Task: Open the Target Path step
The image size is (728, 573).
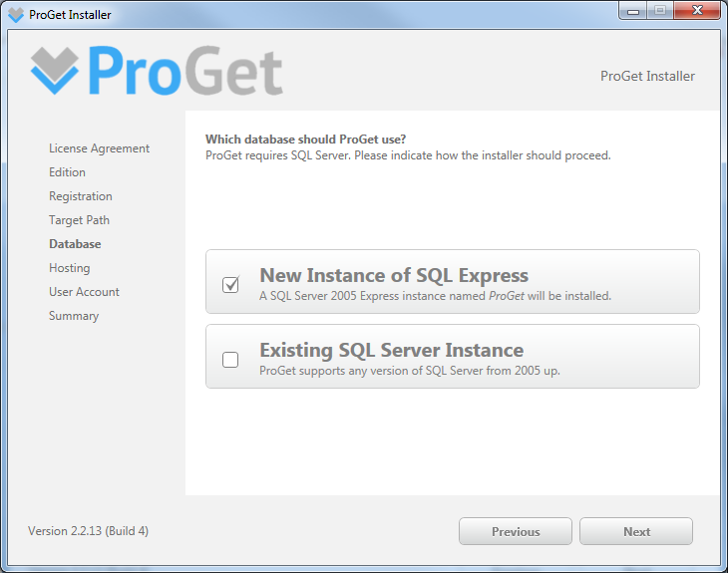Action: tap(79, 220)
